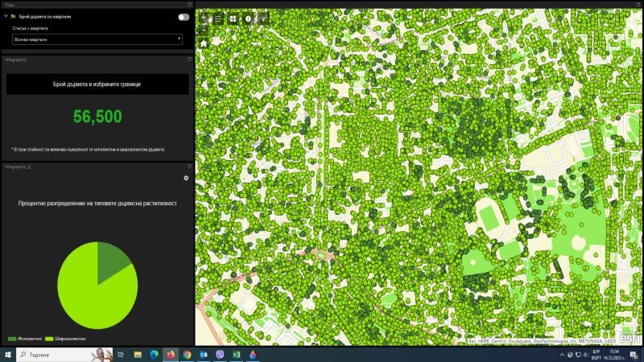
Task: Zoom in on the map
Action: click(204, 18)
